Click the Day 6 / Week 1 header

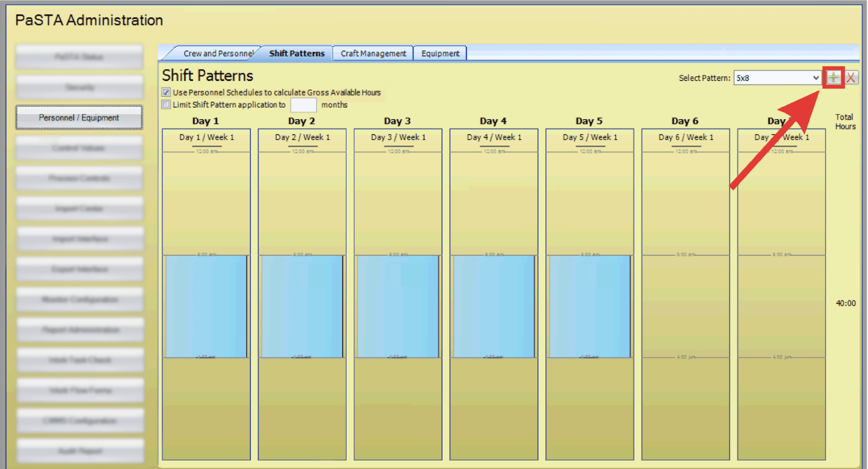click(686, 137)
